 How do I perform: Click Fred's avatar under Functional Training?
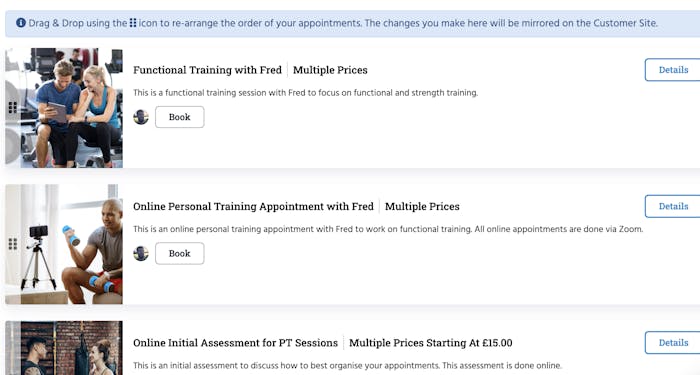[141, 117]
